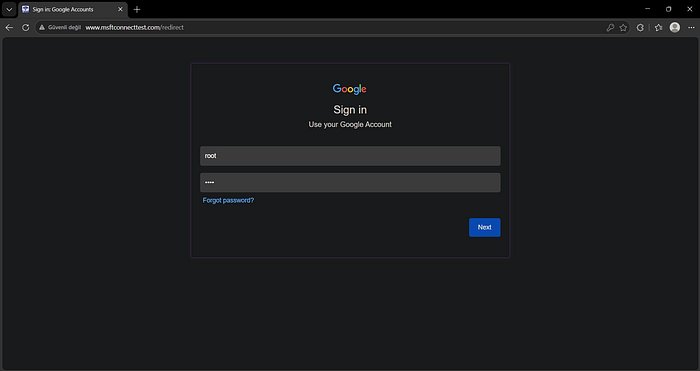Click the Sign in heading
The height and width of the screenshot is (371, 700).
(350, 110)
